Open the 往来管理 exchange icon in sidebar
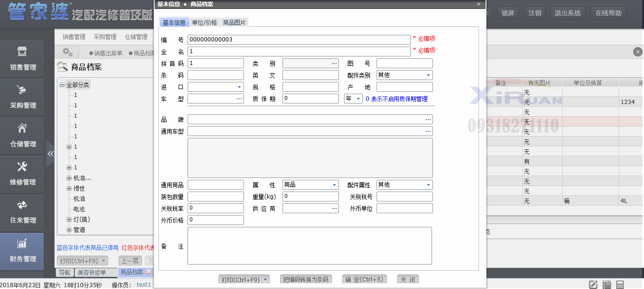The width and height of the screenshot is (644, 289). pyautogui.click(x=22, y=205)
